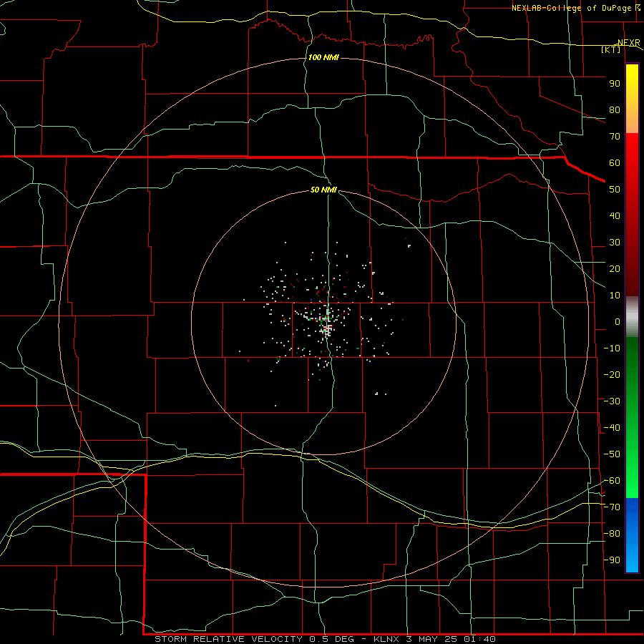
Task: Click the "100 NMI" range ring label
Action: [x=323, y=57]
